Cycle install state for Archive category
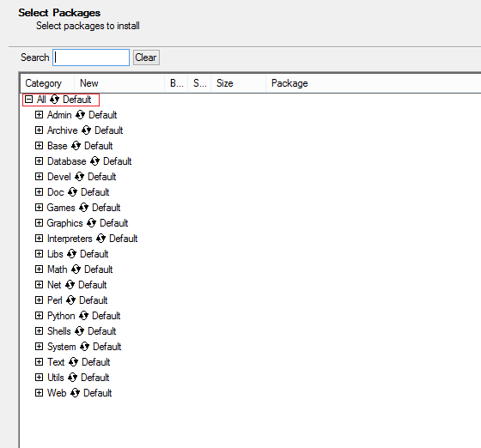 (x=86, y=130)
